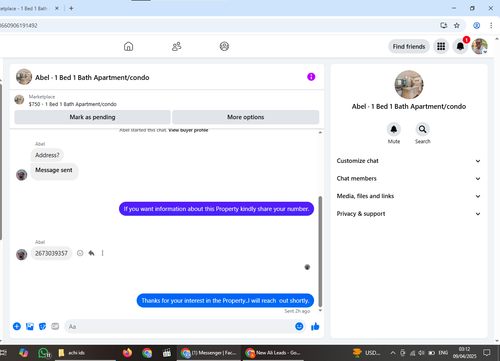The height and width of the screenshot is (361, 500).
Task: Click the Find friends button
Action: (x=409, y=46)
